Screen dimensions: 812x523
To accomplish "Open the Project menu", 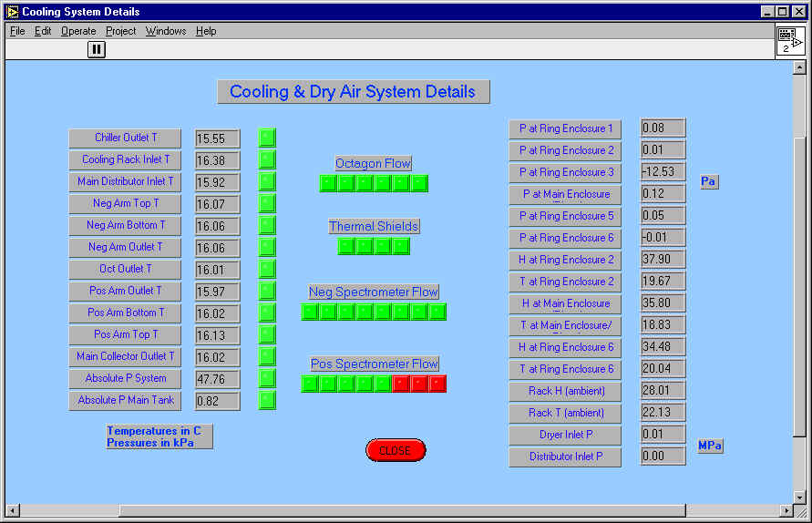I will coord(120,31).
